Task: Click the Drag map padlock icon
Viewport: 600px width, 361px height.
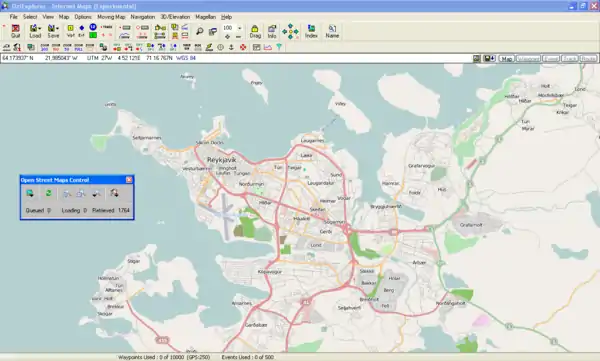Action: 255,31
